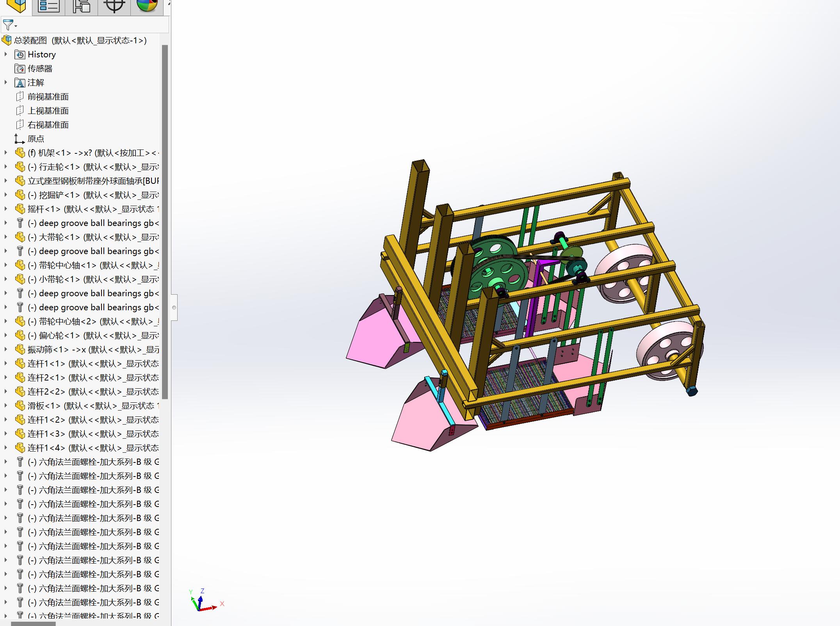Open the DimXpertManager crosshair tab
This screenshot has height=626, width=840.
[x=114, y=6]
